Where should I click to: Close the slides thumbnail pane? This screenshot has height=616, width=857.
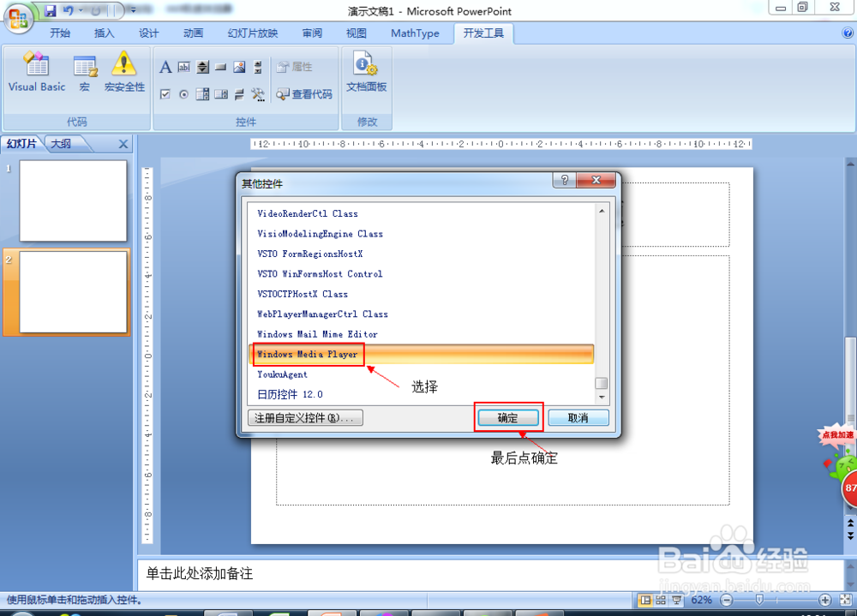pyautogui.click(x=123, y=144)
